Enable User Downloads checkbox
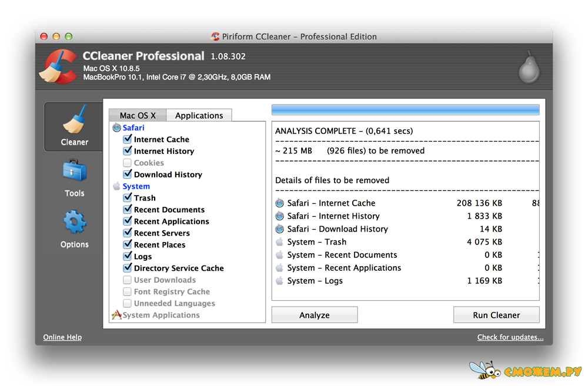This screenshot has width=588, height=386. [x=128, y=280]
